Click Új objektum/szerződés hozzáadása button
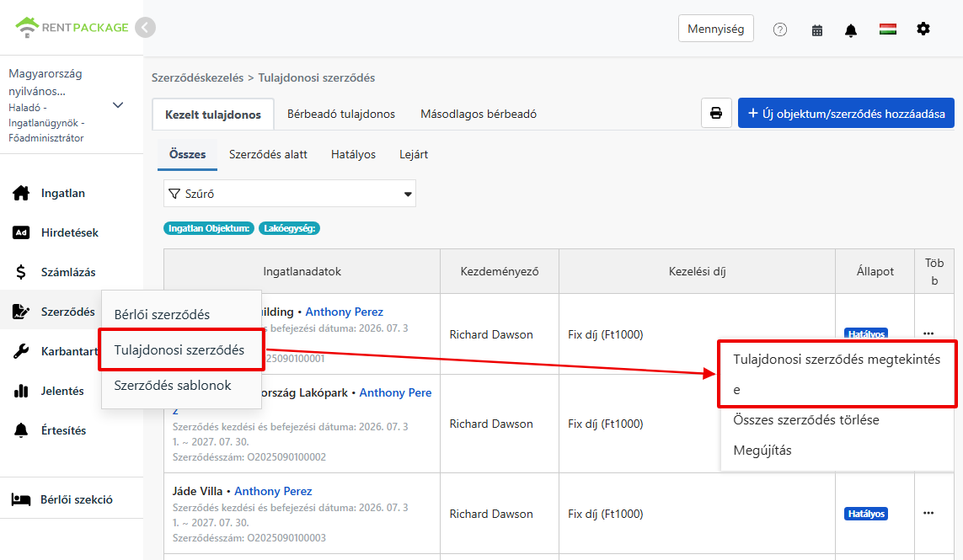The image size is (963, 560). 846,113
